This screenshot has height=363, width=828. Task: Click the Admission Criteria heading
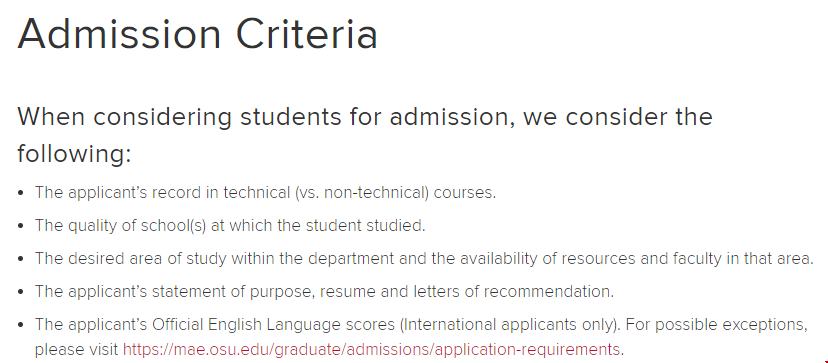(197, 33)
